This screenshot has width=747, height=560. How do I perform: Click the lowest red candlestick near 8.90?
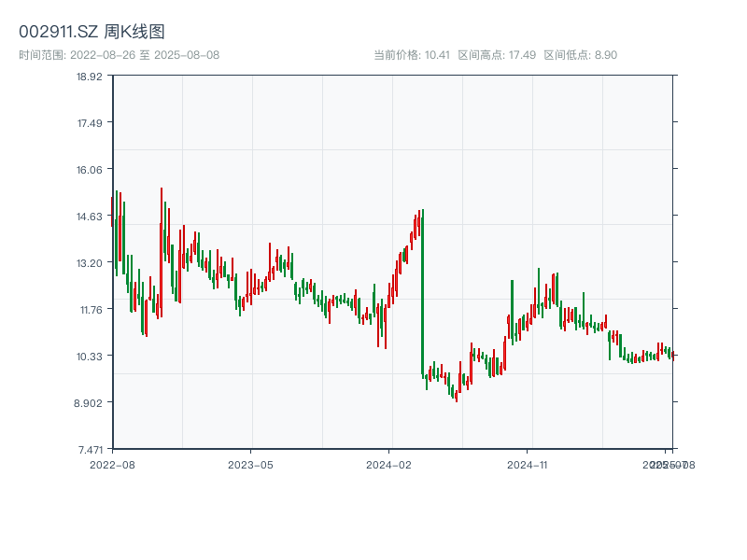[457, 396]
